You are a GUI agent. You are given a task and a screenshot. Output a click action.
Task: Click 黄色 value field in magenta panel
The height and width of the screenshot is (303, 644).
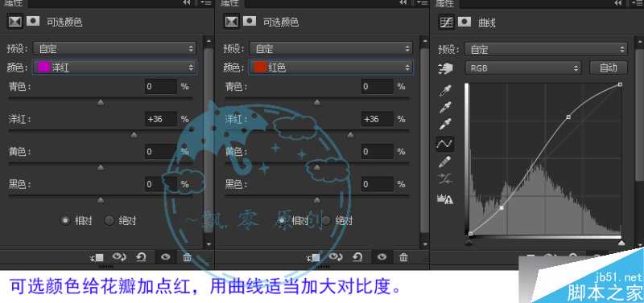[x=161, y=152]
